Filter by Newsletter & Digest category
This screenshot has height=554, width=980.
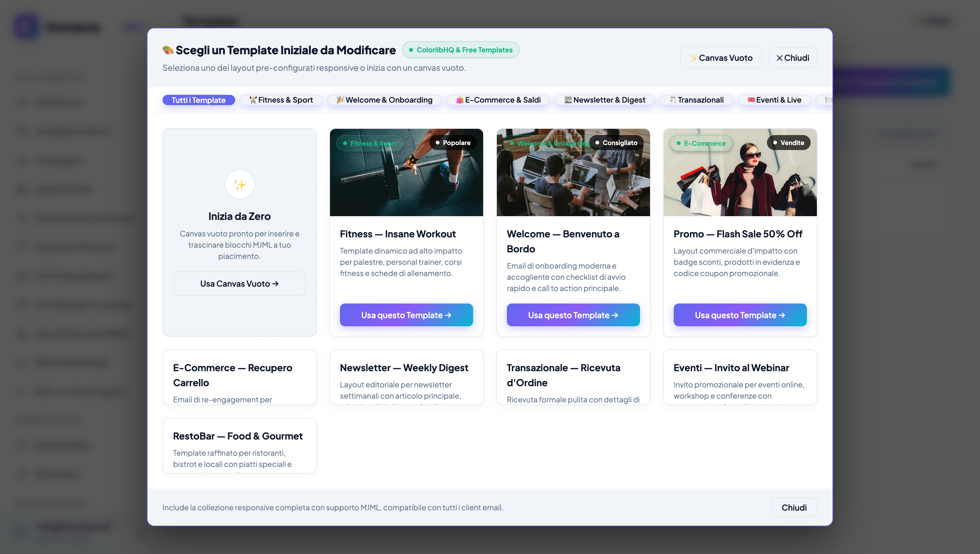(x=605, y=100)
